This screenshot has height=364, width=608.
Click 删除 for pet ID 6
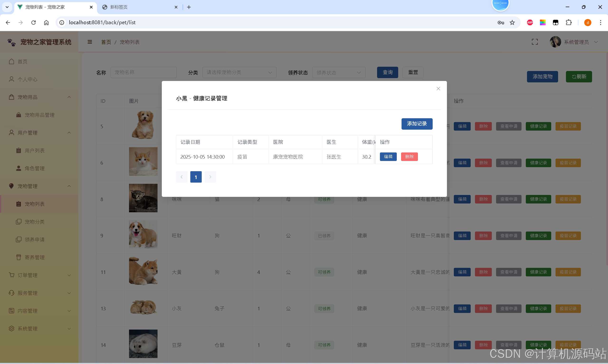click(x=483, y=163)
